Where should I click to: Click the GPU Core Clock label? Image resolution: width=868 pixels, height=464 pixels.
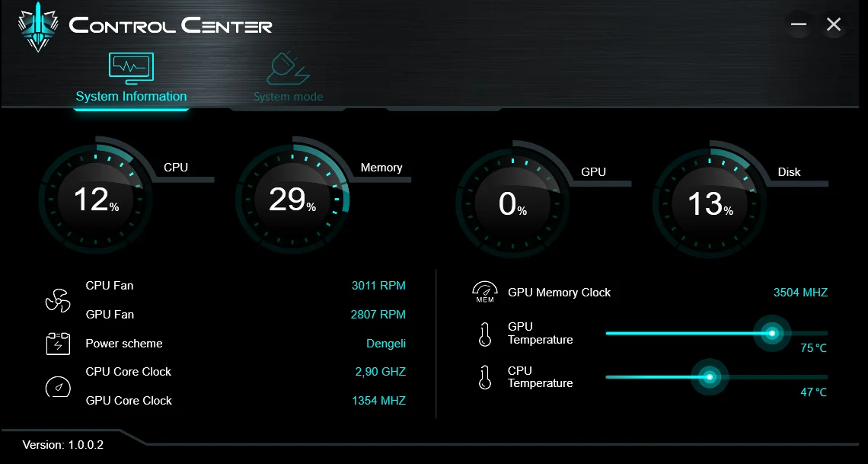click(x=129, y=400)
